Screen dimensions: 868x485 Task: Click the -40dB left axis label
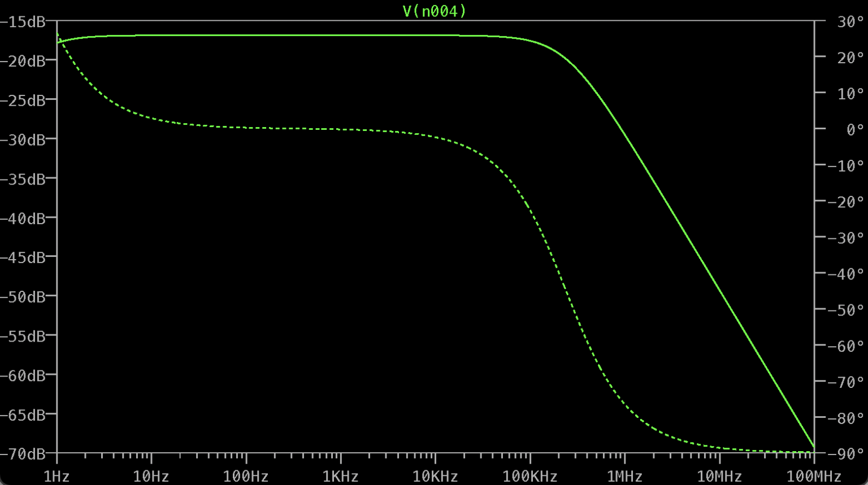(x=23, y=219)
